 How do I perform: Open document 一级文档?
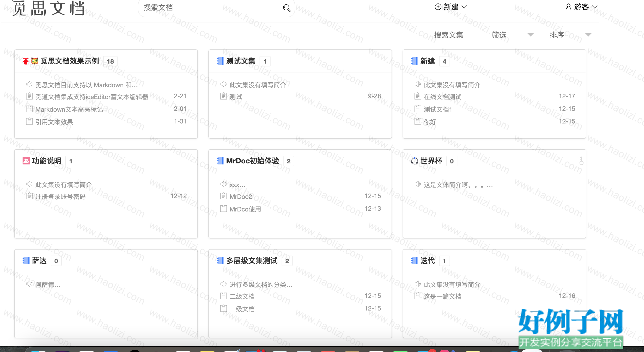coord(242,309)
